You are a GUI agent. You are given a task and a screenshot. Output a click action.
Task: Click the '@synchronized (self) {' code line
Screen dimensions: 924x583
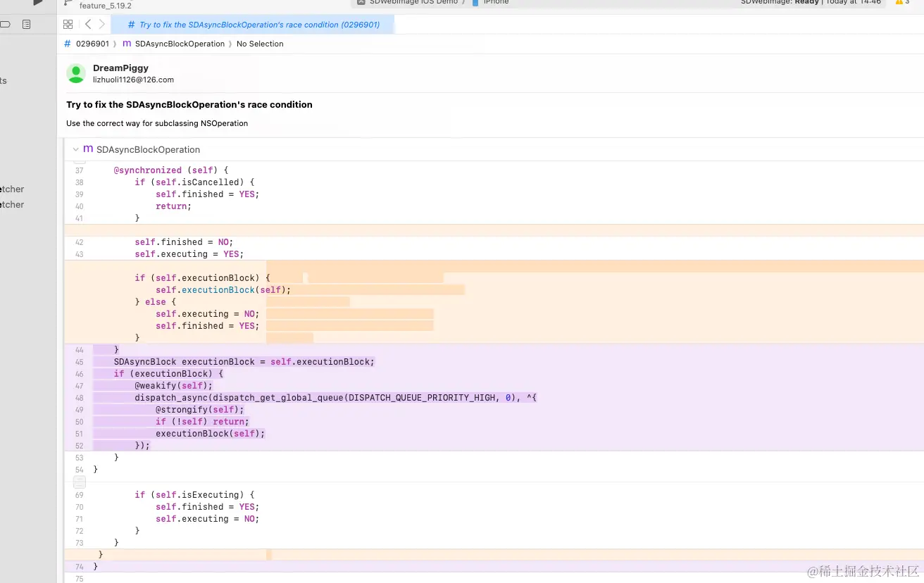(171, 170)
